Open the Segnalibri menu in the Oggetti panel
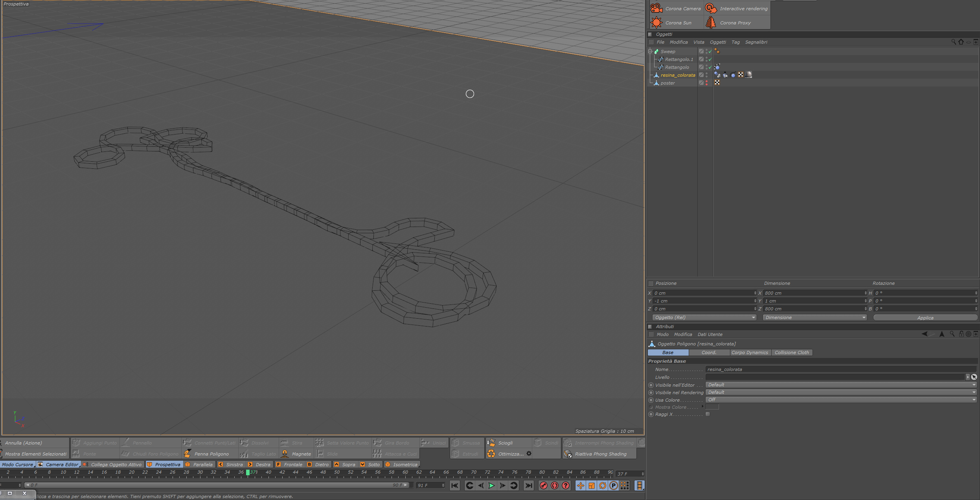This screenshot has height=500, width=980. [756, 42]
